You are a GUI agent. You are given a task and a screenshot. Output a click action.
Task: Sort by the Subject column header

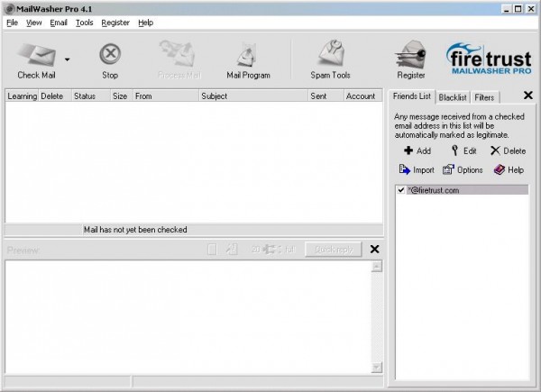pos(253,96)
